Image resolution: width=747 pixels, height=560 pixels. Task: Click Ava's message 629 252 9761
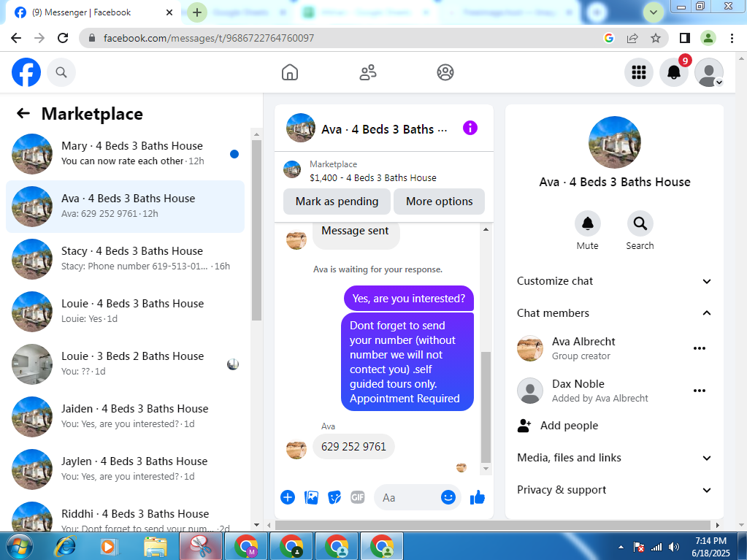pyautogui.click(x=353, y=447)
